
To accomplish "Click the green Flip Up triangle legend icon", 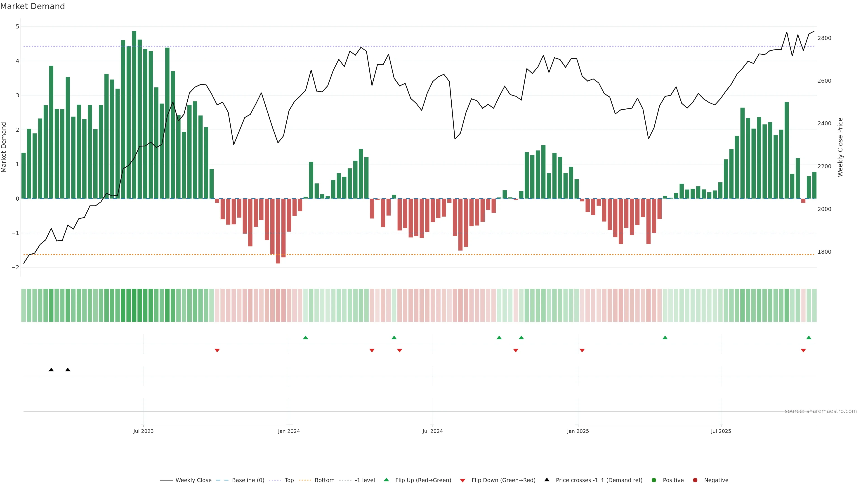I will pos(386,480).
